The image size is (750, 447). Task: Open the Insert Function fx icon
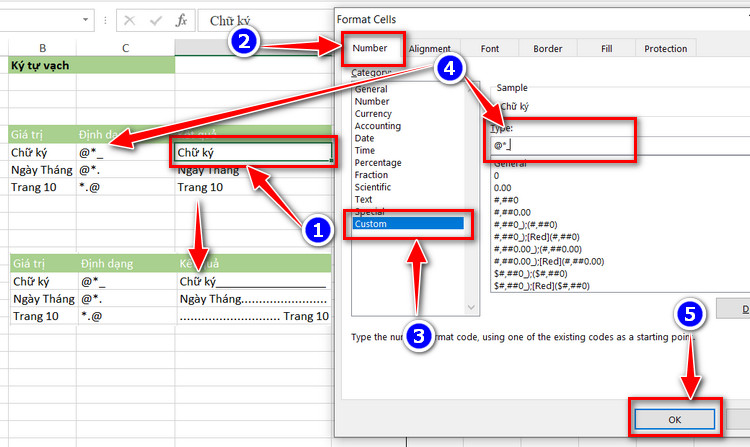(181, 21)
